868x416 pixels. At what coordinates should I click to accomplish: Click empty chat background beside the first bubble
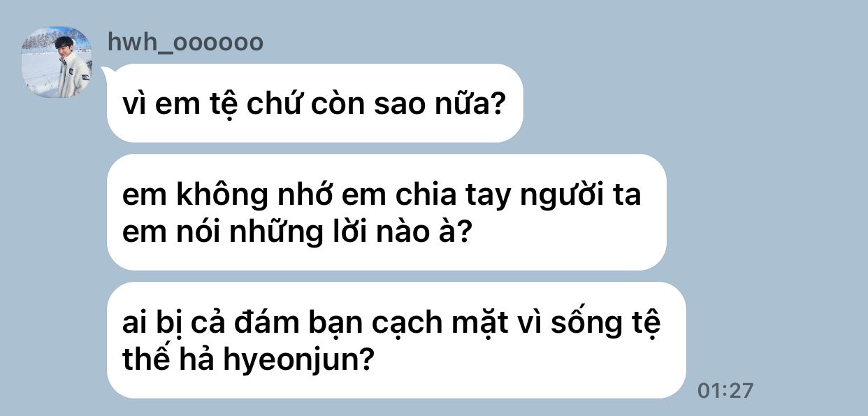pos(692,103)
